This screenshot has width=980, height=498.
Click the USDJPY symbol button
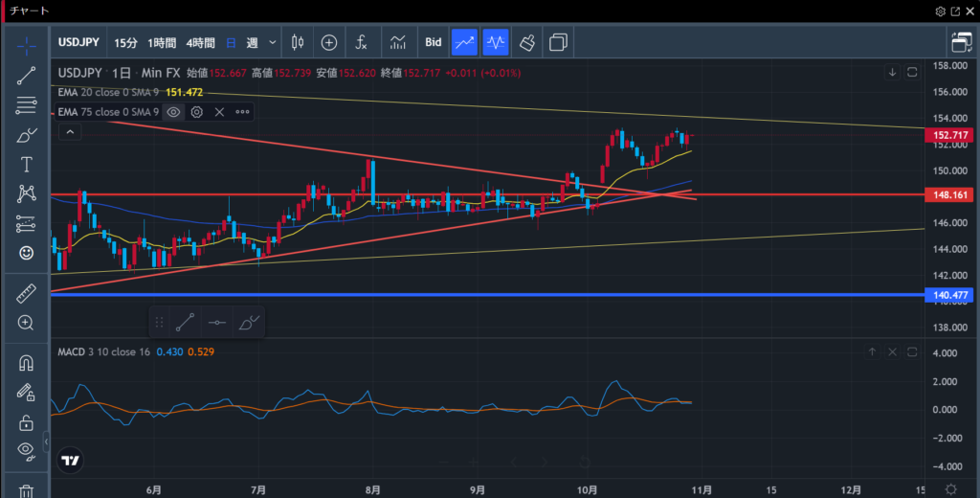tap(79, 42)
